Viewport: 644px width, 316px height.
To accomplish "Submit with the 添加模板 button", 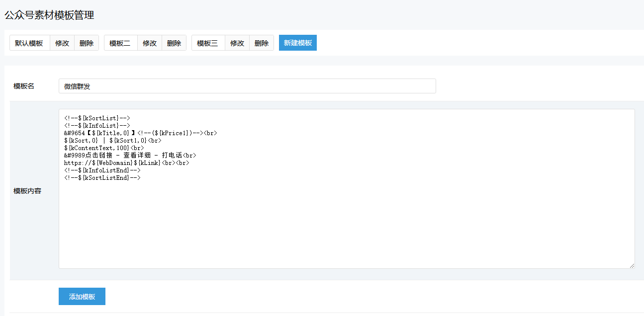I will [82, 297].
